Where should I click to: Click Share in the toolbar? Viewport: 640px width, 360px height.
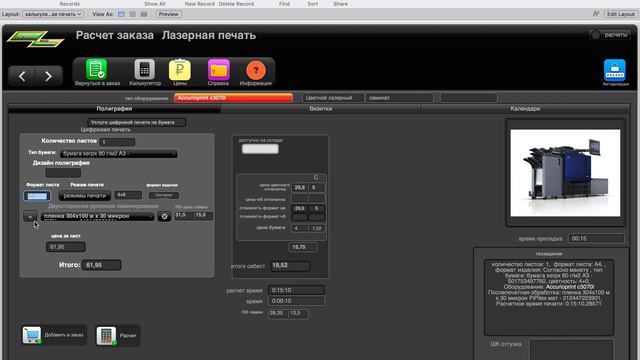coord(340,4)
